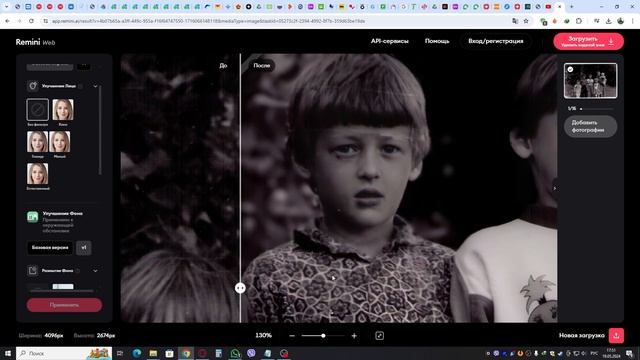
Task: Select the 'Базовая версия' background option
Action: click(50, 248)
